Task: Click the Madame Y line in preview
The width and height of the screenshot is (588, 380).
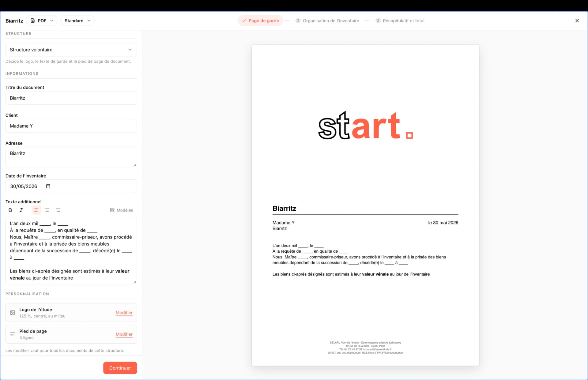Action: click(283, 223)
